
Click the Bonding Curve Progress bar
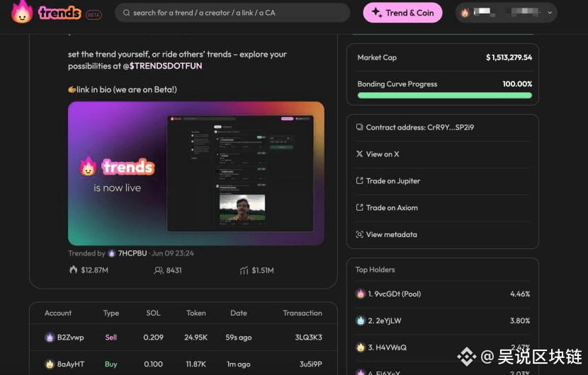[x=445, y=96]
